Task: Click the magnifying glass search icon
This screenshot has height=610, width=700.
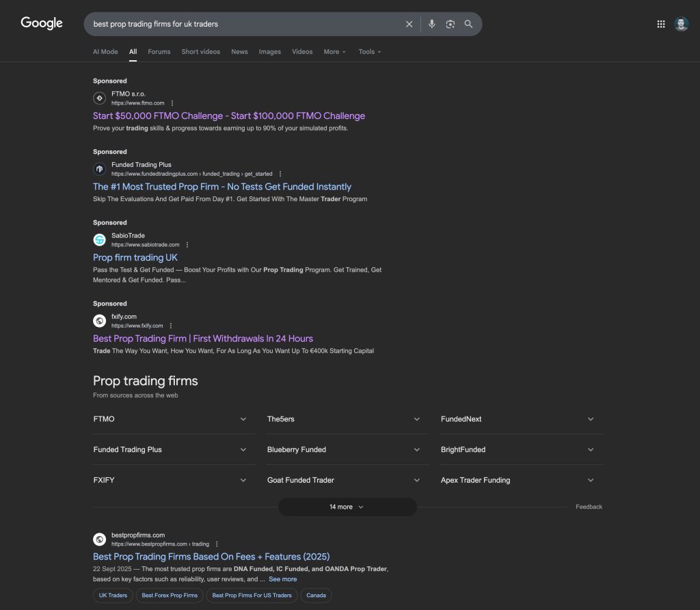Action: (468, 24)
